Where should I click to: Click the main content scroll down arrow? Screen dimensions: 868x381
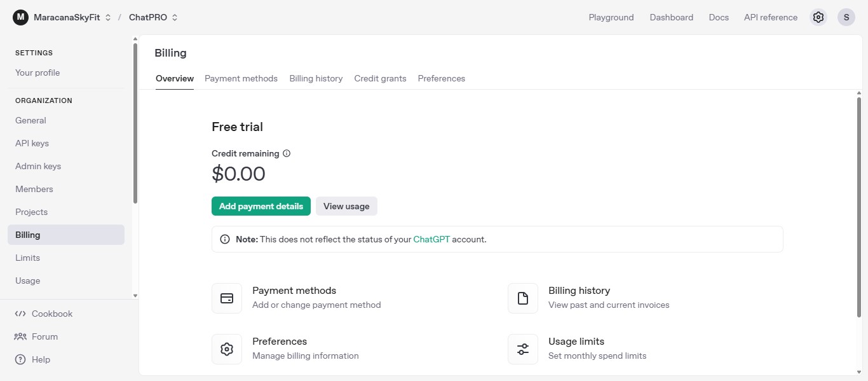click(859, 372)
